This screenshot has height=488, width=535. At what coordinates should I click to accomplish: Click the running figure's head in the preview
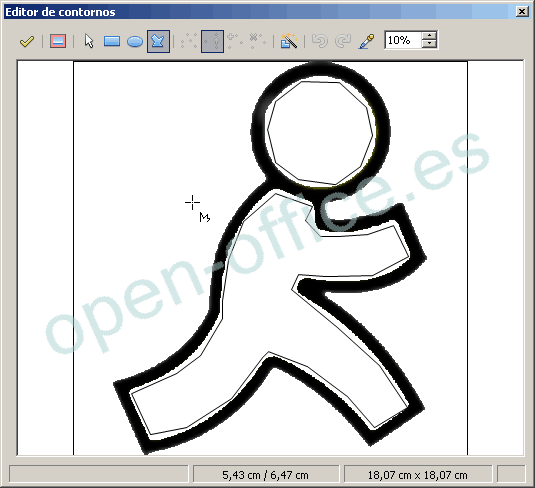click(x=321, y=131)
